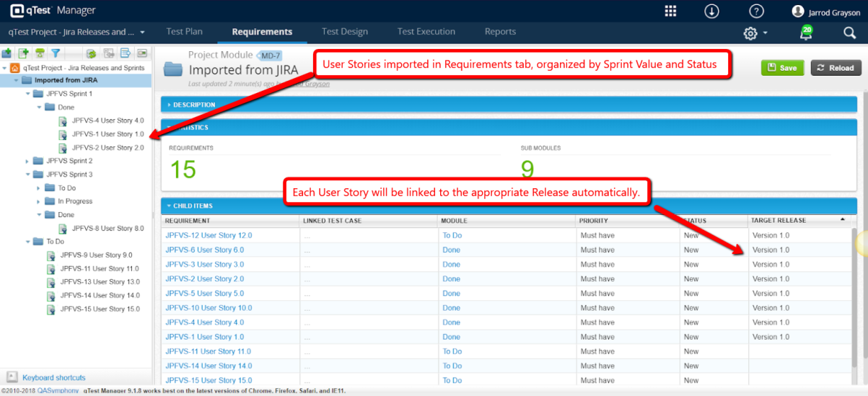Open the settings gear menu
This screenshot has width=868, height=396.
coord(755,32)
